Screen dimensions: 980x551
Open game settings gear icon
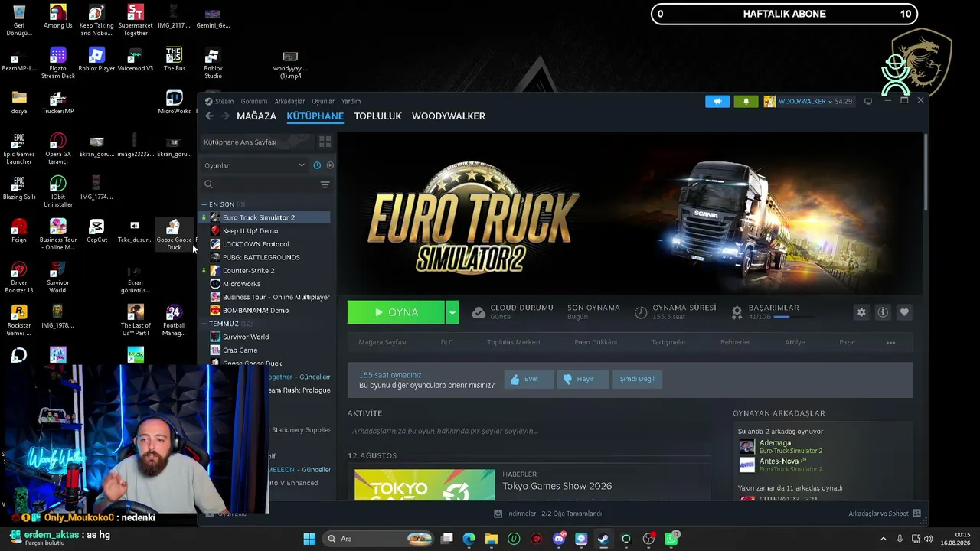pyautogui.click(x=861, y=312)
